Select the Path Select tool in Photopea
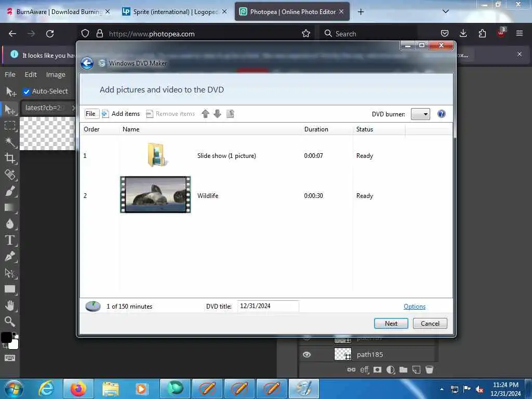The height and width of the screenshot is (399, 532). 10,273
